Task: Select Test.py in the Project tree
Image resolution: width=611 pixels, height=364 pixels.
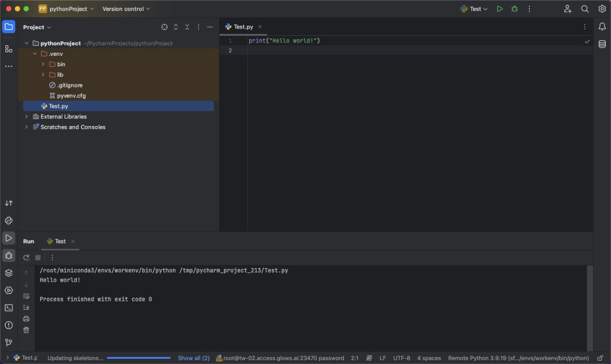Action: tap(118, 106)
